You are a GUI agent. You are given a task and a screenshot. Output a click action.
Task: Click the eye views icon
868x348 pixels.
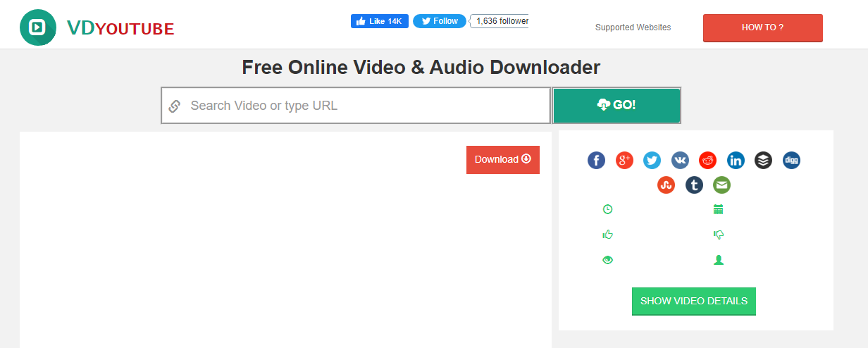point(607,260)
